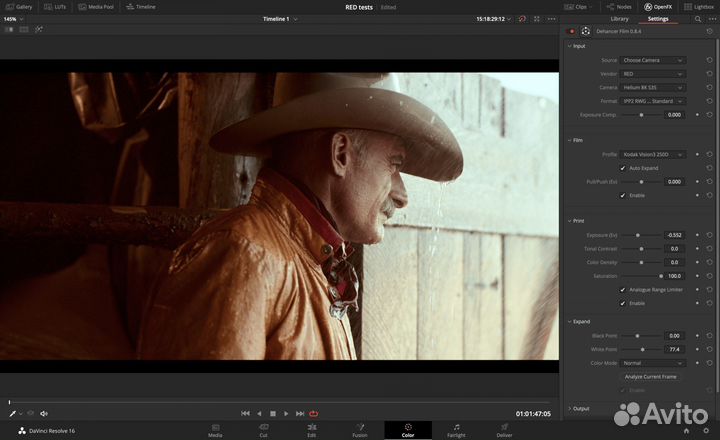Toggle the split screen icon
Viewport: 720px width, 440px height.
pos(24,29)
